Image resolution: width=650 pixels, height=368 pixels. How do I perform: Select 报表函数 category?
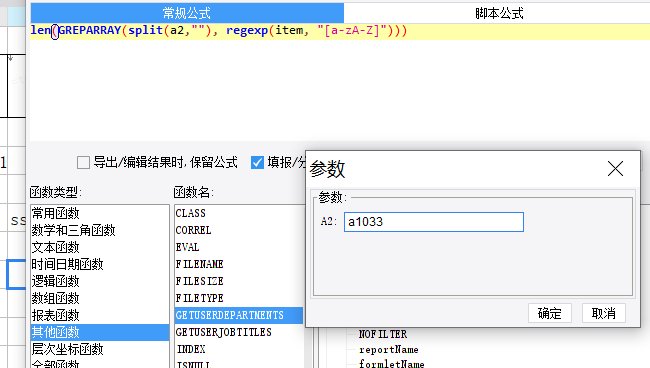pyautogui.click(x=99, y=315)
